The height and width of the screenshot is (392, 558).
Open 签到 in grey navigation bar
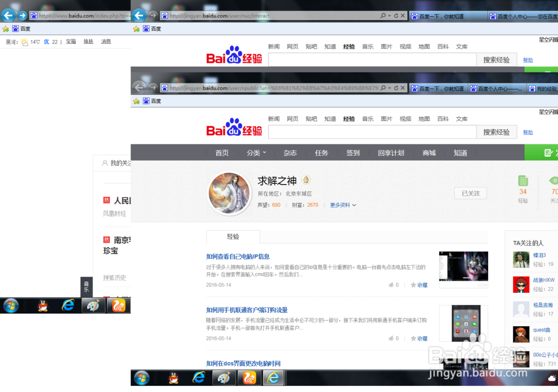click(x=353, y=153)
